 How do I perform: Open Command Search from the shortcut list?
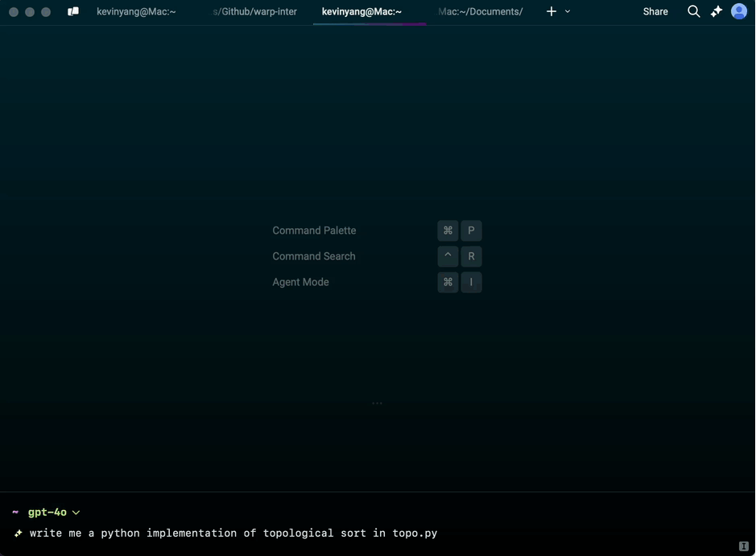314,256
